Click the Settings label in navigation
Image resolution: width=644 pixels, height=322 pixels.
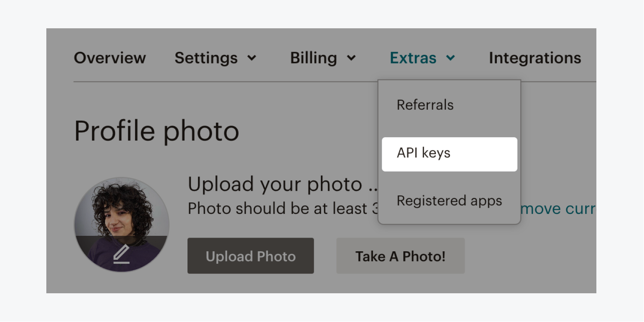point(206,58)
